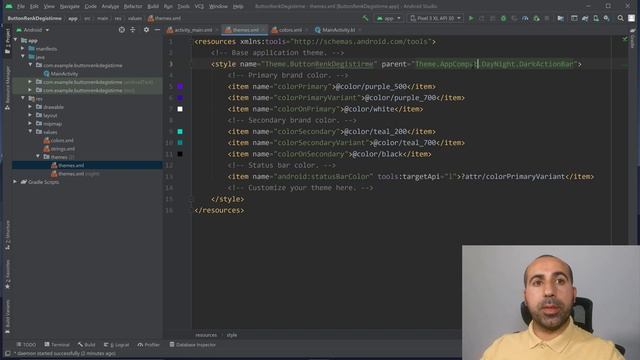640x360 pixels.
Task: Click the resources breadcrumb below the editor
Action: [x=206, y=335]
